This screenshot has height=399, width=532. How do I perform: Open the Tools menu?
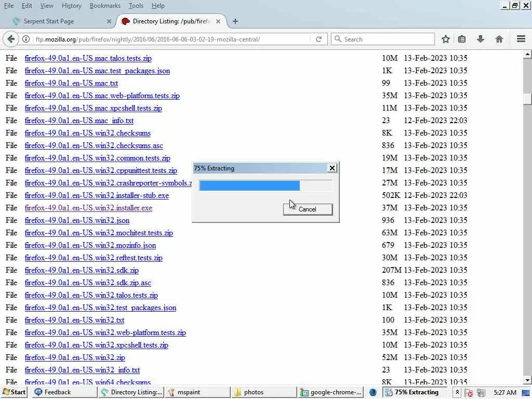point(136,6)
